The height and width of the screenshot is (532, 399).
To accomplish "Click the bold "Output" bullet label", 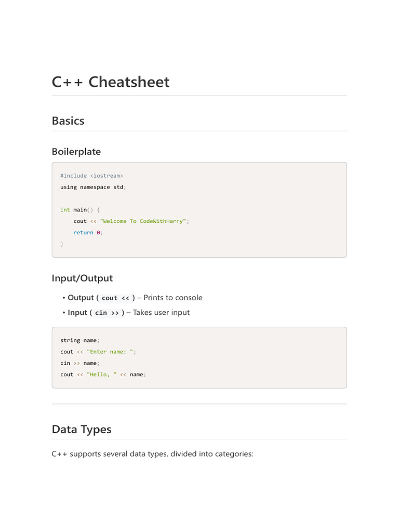I will pyautogui.click(x=81, y=298).
